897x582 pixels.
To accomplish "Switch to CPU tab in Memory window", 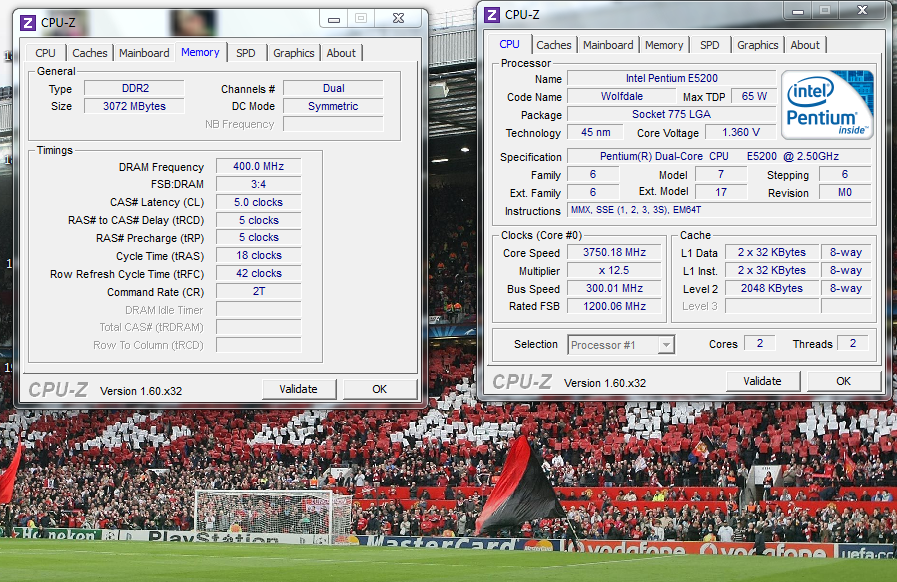I will click(45, 53).
